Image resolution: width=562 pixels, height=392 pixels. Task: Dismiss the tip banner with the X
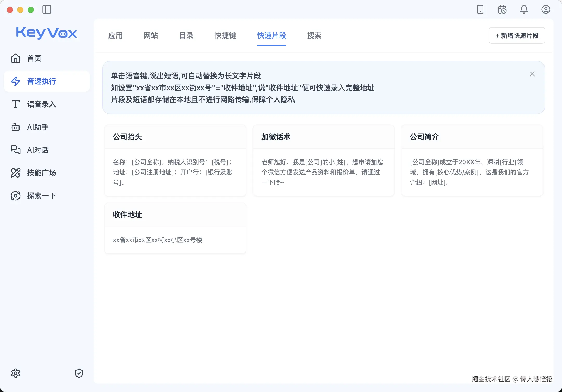click(532, 74)
